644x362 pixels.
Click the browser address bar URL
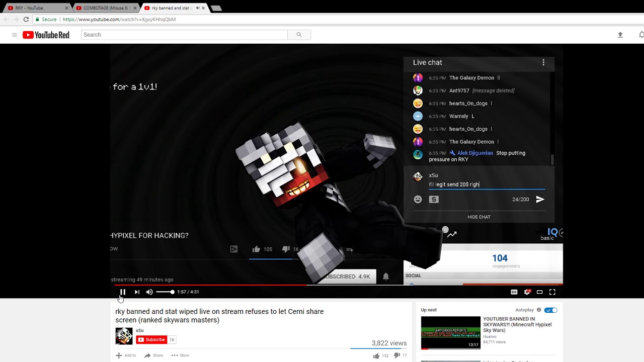tap(119, 19)
